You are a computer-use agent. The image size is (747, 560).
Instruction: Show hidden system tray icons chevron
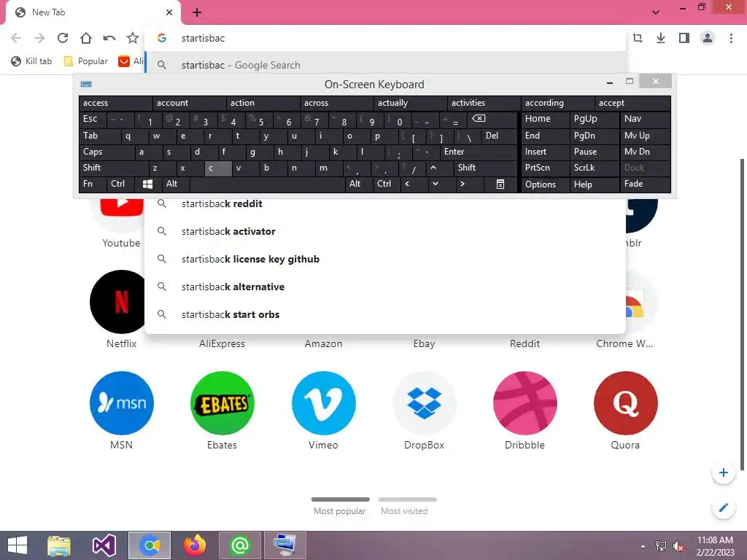(643, 546)
